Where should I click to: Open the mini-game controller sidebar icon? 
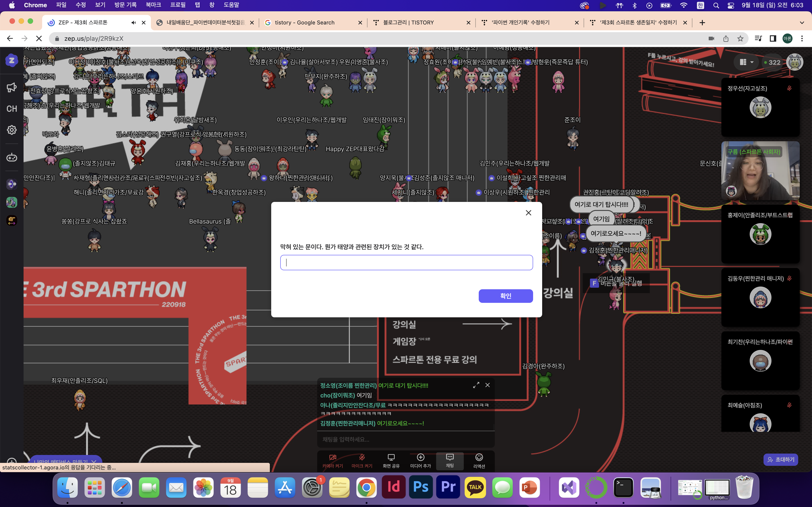click(x=11, y=157)
